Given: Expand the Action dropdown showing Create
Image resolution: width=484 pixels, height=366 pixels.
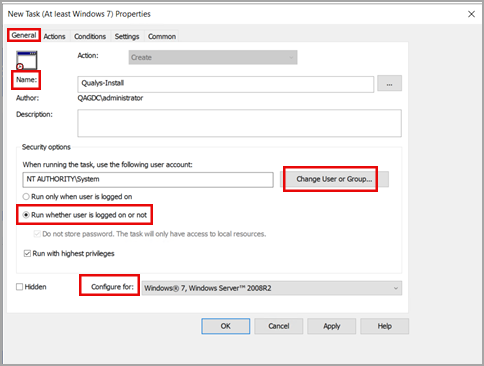Looking at the screenshot, I should (213, 57).
